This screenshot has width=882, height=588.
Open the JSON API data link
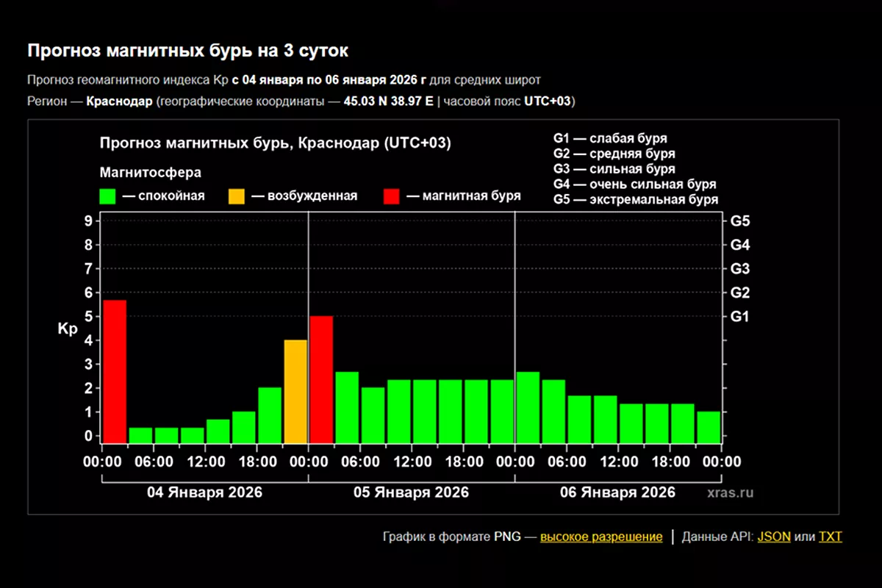(x=774, y=537)
